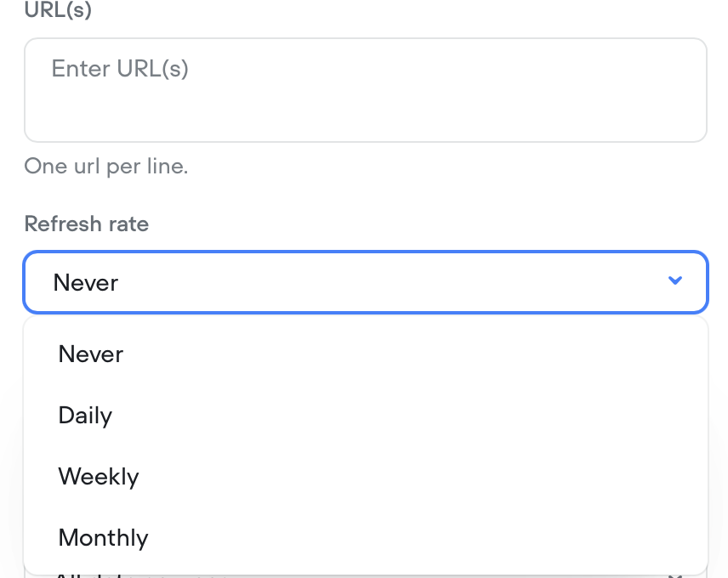Choose the Daily refresh option
Screen dimensions: 728x578
pos(85,415)
